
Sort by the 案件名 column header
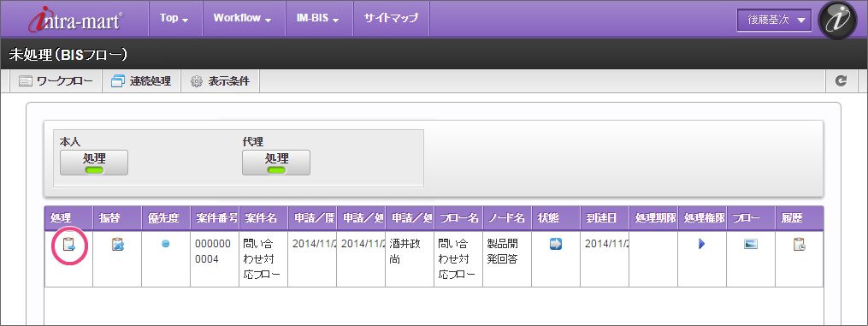(x=263, y=218)
